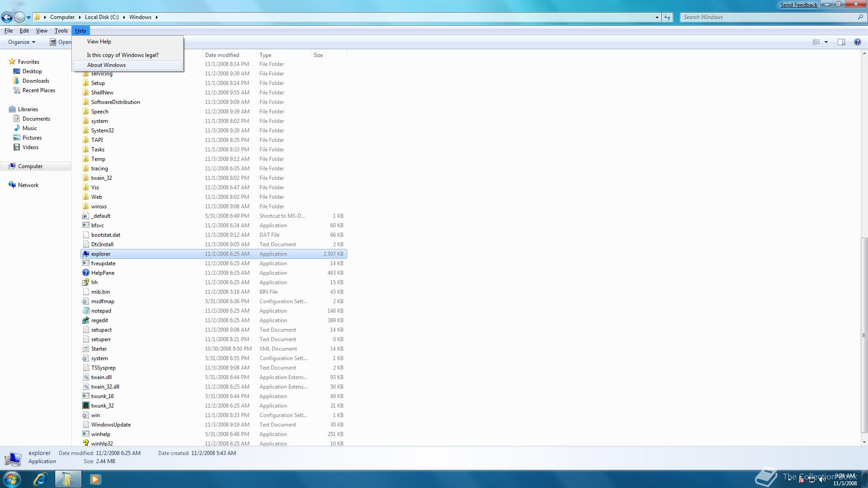This screenshot has height=488, width=868.
Task: Toggle the preview pane button
Action: click(841, 42)
